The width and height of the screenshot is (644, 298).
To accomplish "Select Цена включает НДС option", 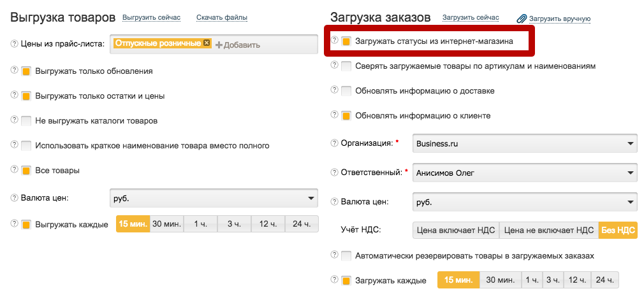I will coord(455,231).
